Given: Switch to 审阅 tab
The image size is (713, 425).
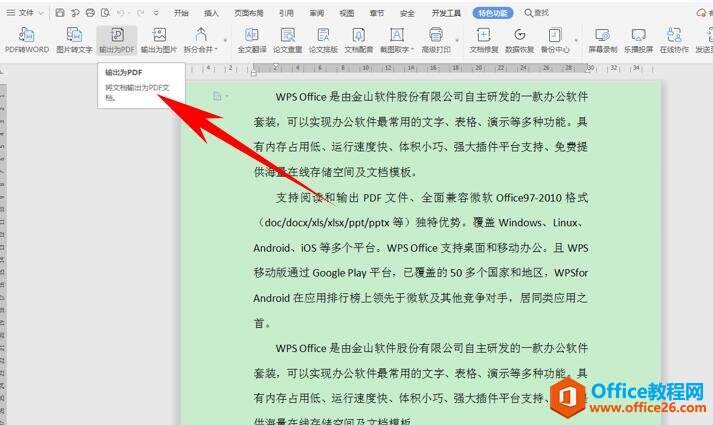Looking at the screenshot, I should (316, 13).
